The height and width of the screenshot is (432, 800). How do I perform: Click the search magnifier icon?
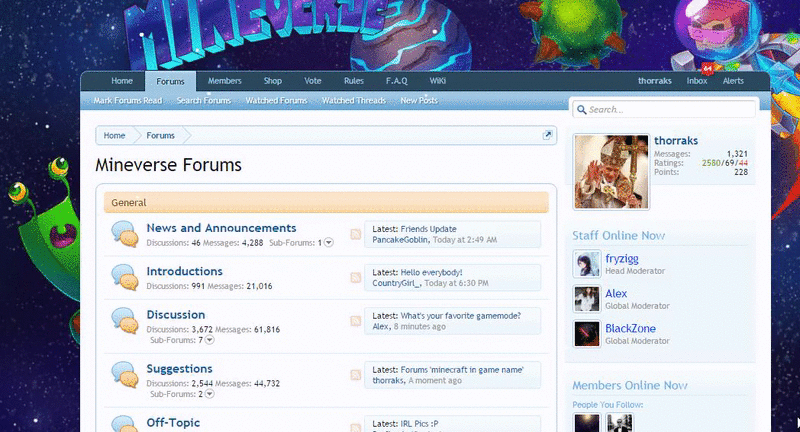point(581,110)
